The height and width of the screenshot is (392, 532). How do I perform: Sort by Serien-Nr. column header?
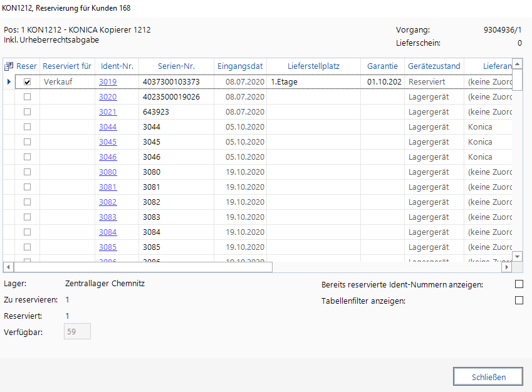[176, 66]
